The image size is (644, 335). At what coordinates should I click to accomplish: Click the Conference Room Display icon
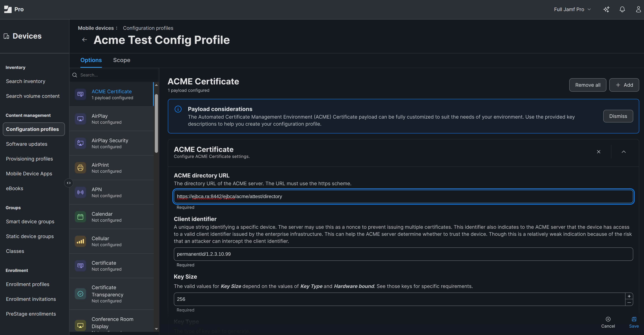click(80, 325)
